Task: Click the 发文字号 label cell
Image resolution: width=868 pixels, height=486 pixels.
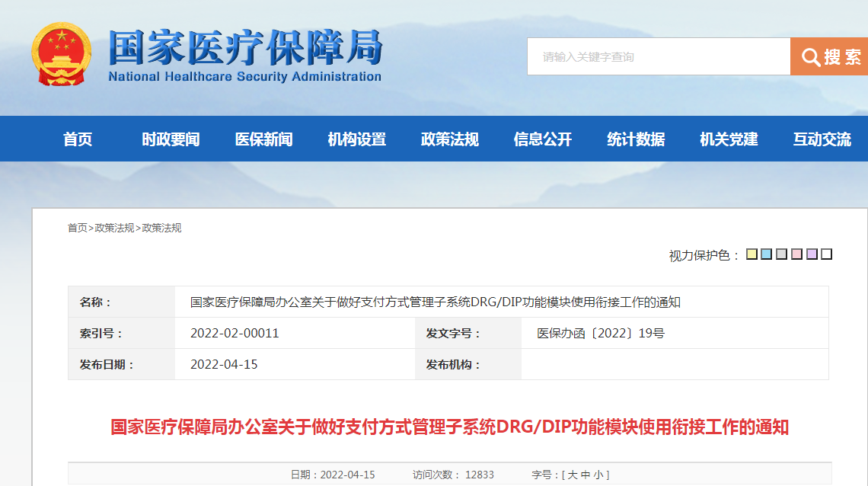Action: (468, 333)
